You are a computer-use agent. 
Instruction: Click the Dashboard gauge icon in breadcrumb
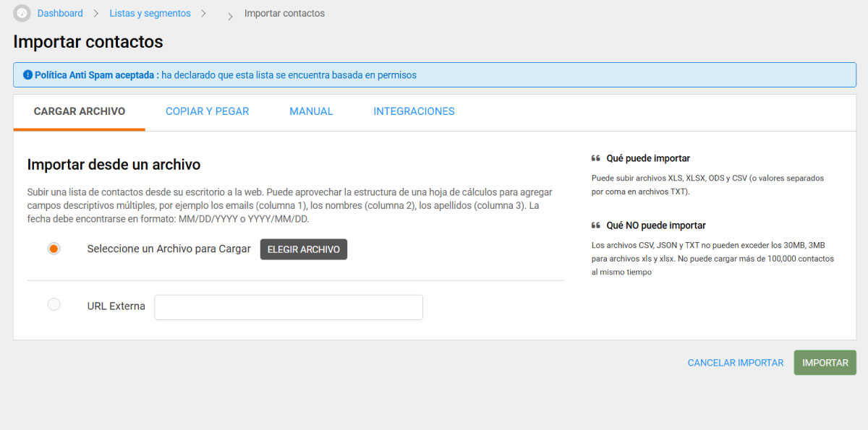tap(22, 14)
